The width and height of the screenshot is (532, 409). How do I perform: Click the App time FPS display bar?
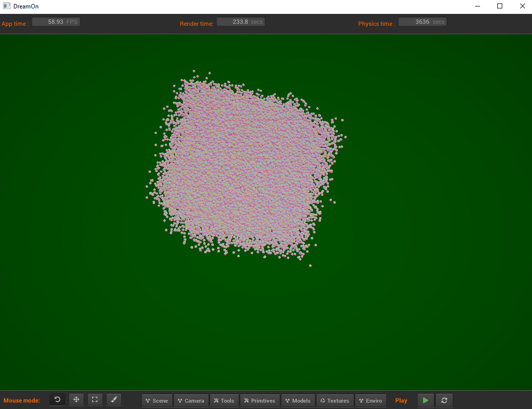pos(55,21)
